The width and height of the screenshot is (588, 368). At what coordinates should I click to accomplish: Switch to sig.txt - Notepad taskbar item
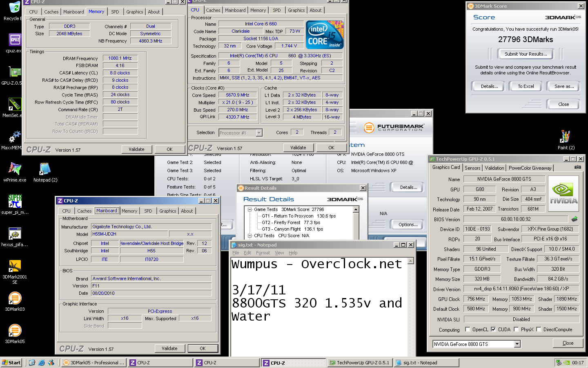click(x=426, y=363)
